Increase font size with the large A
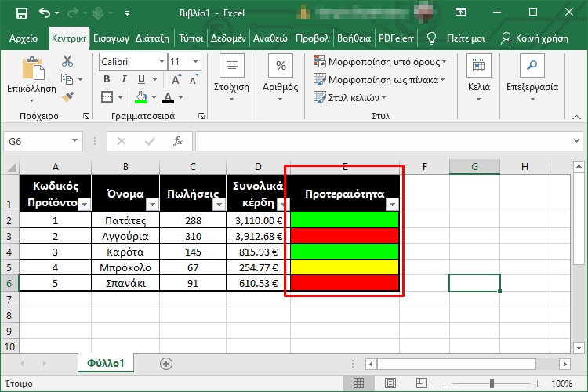Screen dimensions: 588x392 [x=176, y=79]
